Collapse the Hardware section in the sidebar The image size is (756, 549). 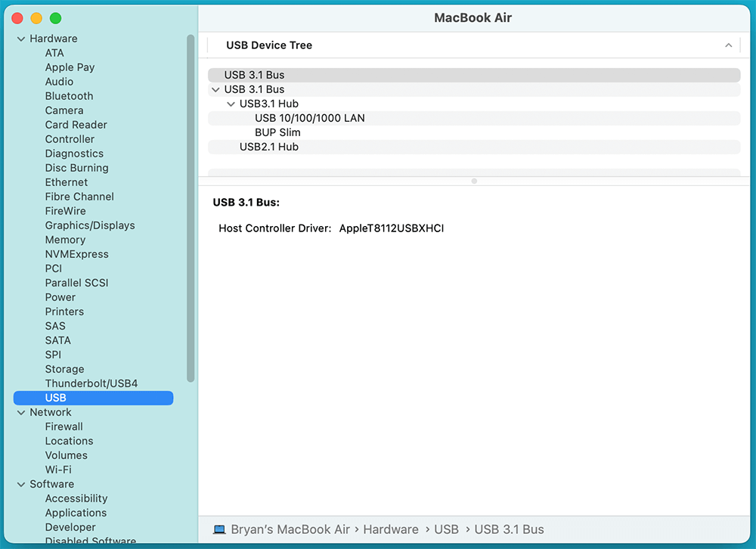[20, 39]
